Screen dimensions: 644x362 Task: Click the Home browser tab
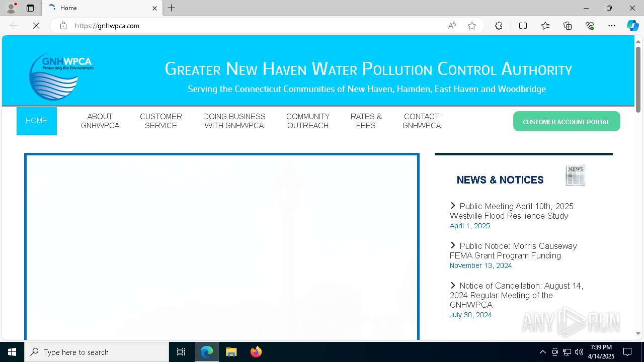pos(102,8)
